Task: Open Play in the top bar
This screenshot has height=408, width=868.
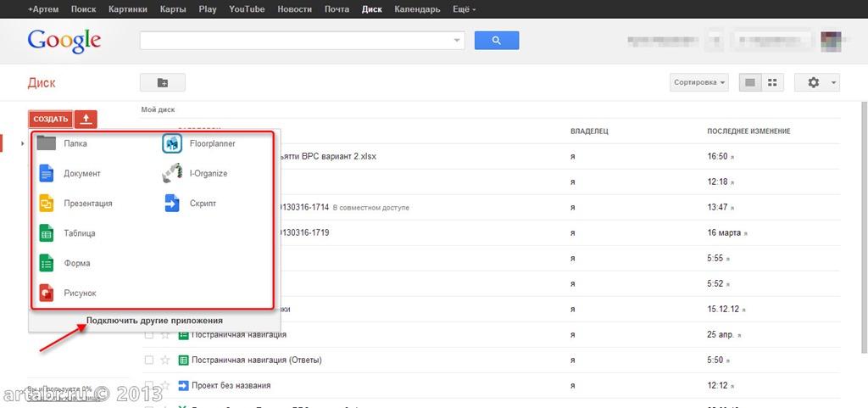Action: click(x=208, y=9)
